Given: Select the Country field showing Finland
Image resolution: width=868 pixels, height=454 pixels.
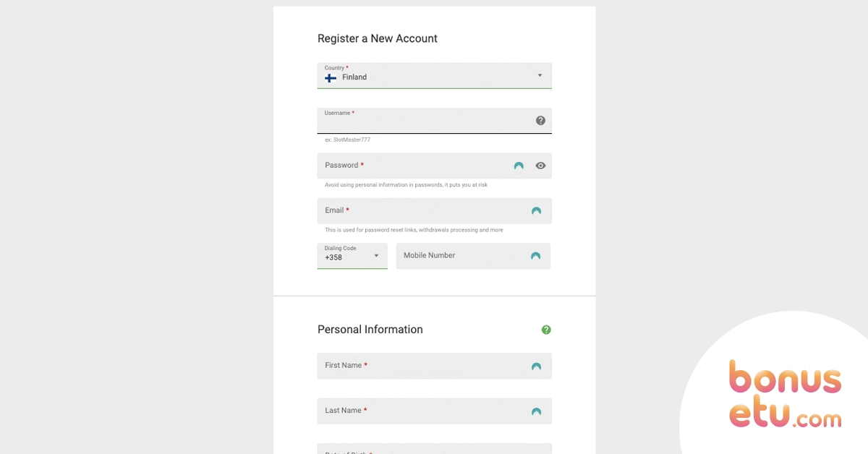Looking at the screenshot, I should [435, 76].
